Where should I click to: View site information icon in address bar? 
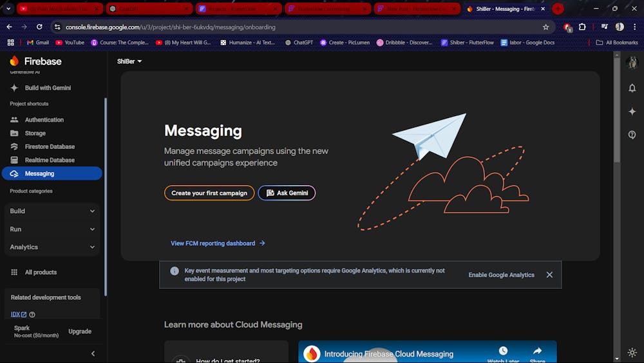(57, 27)
